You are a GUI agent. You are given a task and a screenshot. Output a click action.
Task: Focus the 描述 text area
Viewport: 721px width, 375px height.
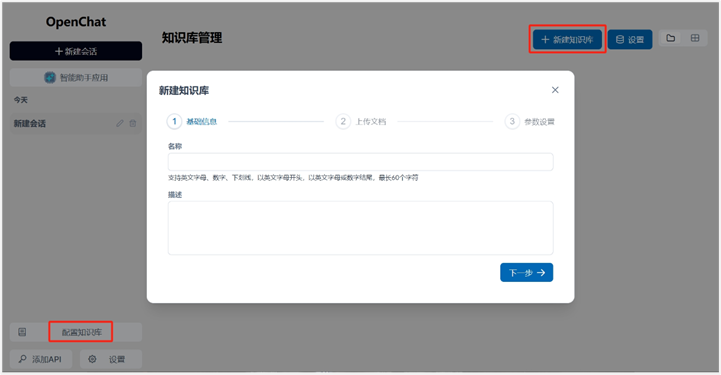pos(360,228)
